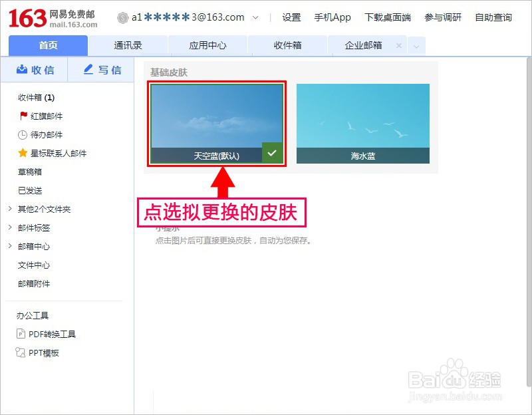532x415 pixels.
Task: Toggle the green checkmark on 天空蓝 skin
Action: tap(271, 152)
